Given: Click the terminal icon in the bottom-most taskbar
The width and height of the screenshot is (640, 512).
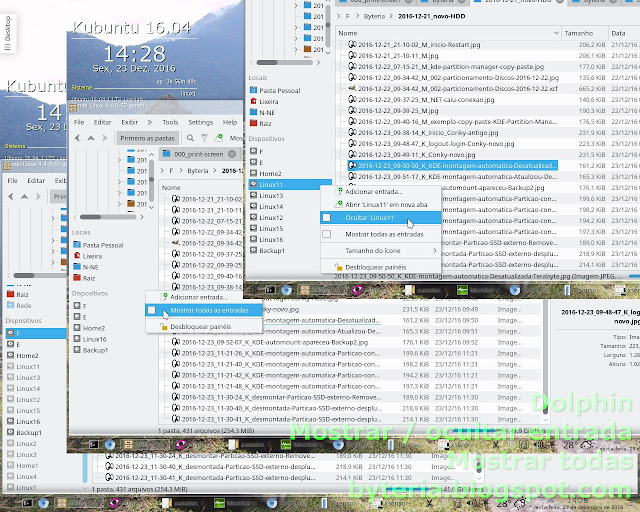Looking at the screenshot, I should (x=27, y=503).
